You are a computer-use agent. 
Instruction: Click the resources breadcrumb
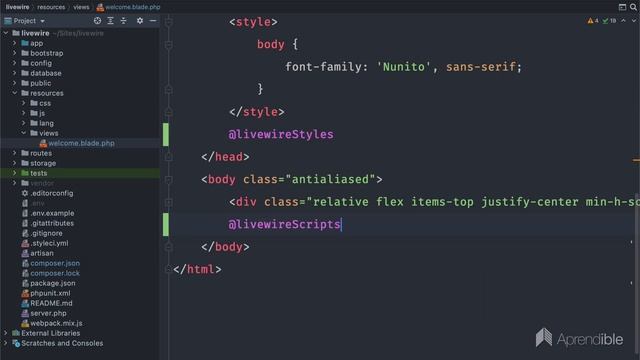[x=51, y=7]
